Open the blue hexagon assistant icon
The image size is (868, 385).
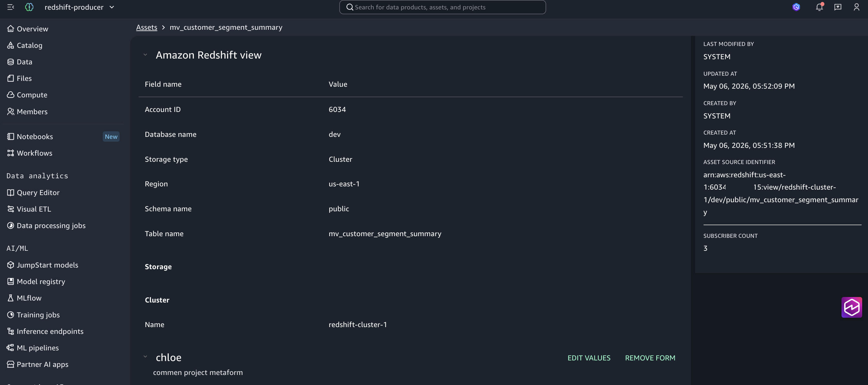pos(796,7)
